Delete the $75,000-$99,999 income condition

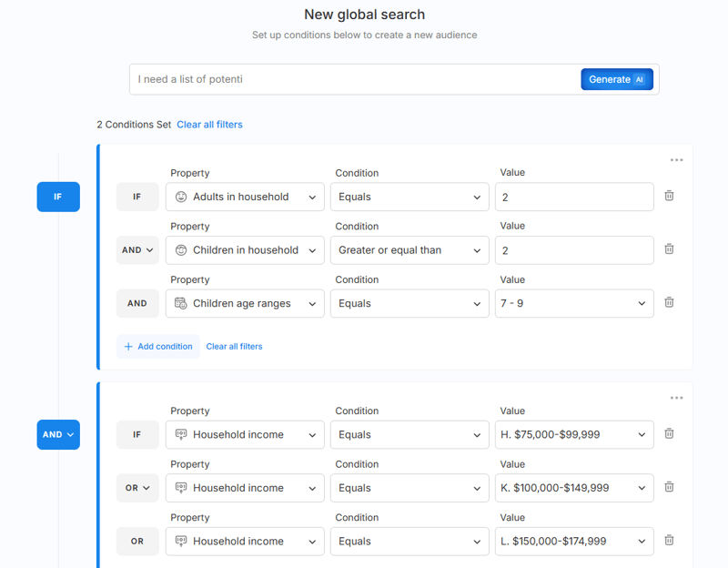pos(669,434)
